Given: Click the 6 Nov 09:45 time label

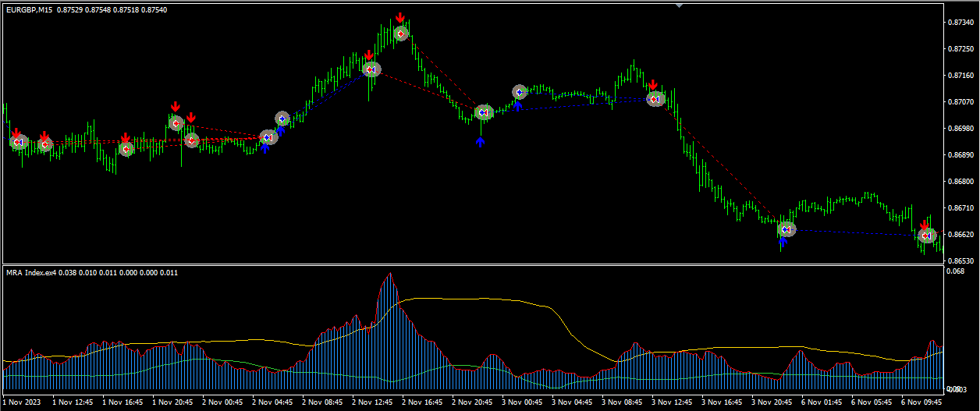Looking at the screenshot, I should point(921,402).
